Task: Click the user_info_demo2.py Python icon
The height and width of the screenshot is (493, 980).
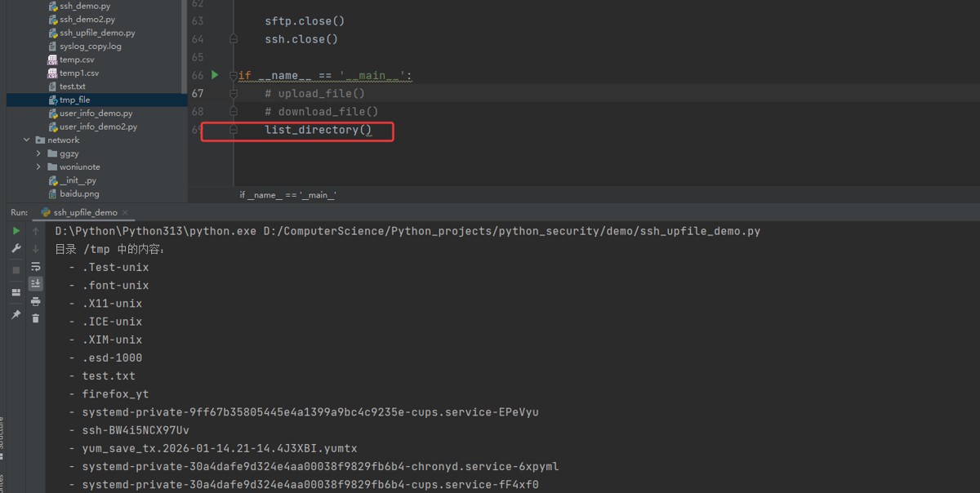Action: pos(52,127)
